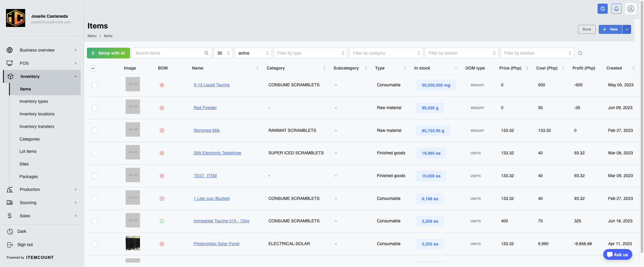Click the search magnifier icon
Image resolution: width=644 pixels, height=267 pixels.
[207, 53]
